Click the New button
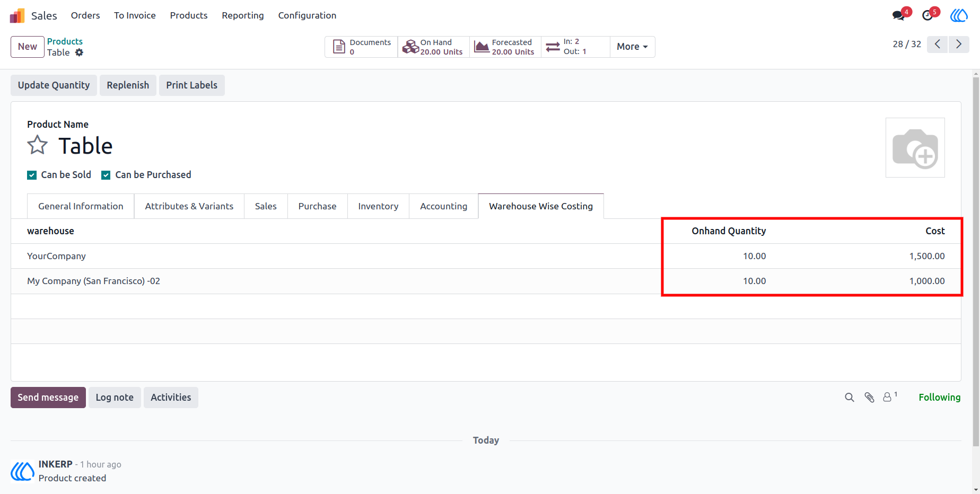 [x=28, y=47]
